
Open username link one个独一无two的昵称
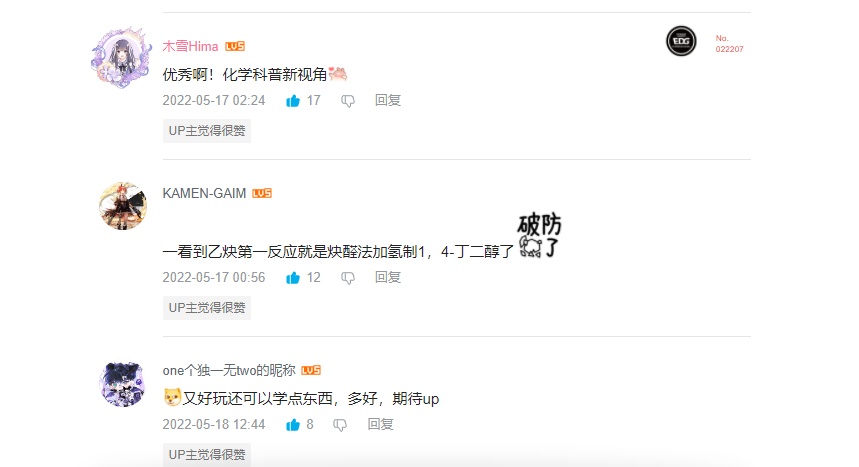229,371
